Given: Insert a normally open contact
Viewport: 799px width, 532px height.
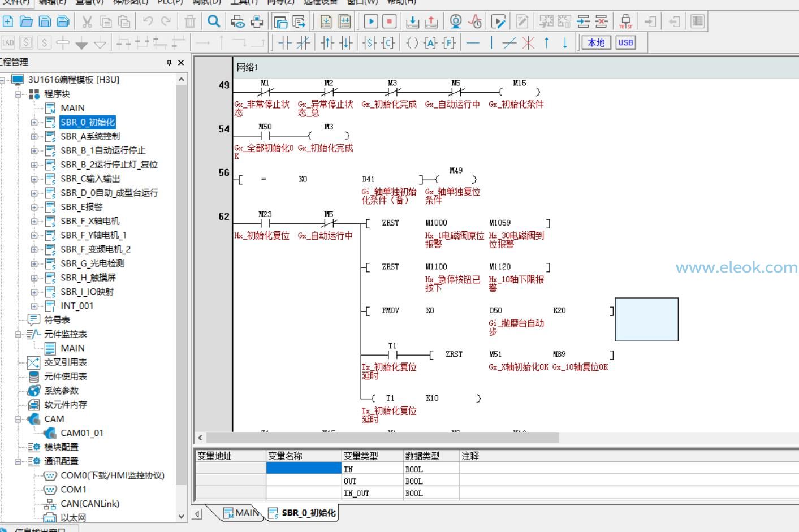Looking at the screenshot, I should coord(285,42).
